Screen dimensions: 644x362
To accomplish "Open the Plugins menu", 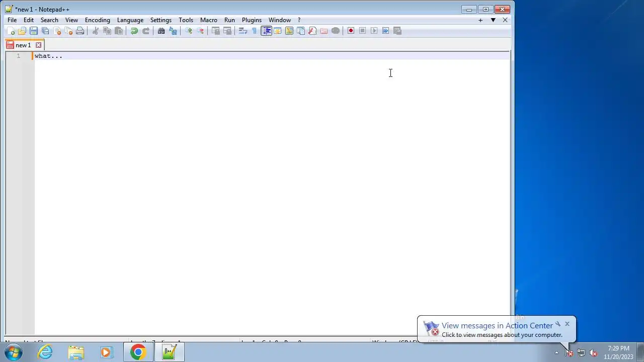I will click(x=252, y=20).
